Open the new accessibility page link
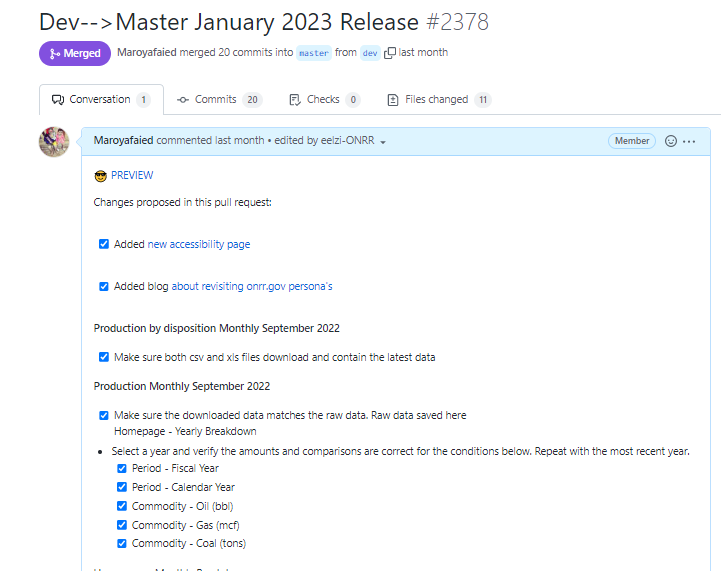 pyautogui.click(x=199, y=244)
